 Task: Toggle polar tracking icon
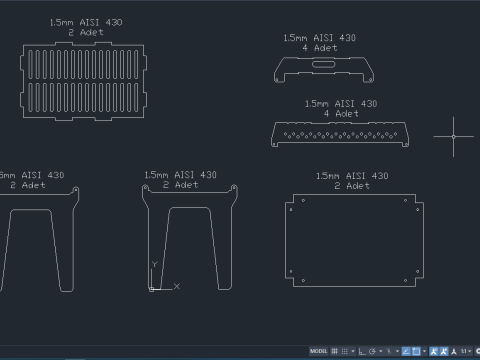[372, 351]
